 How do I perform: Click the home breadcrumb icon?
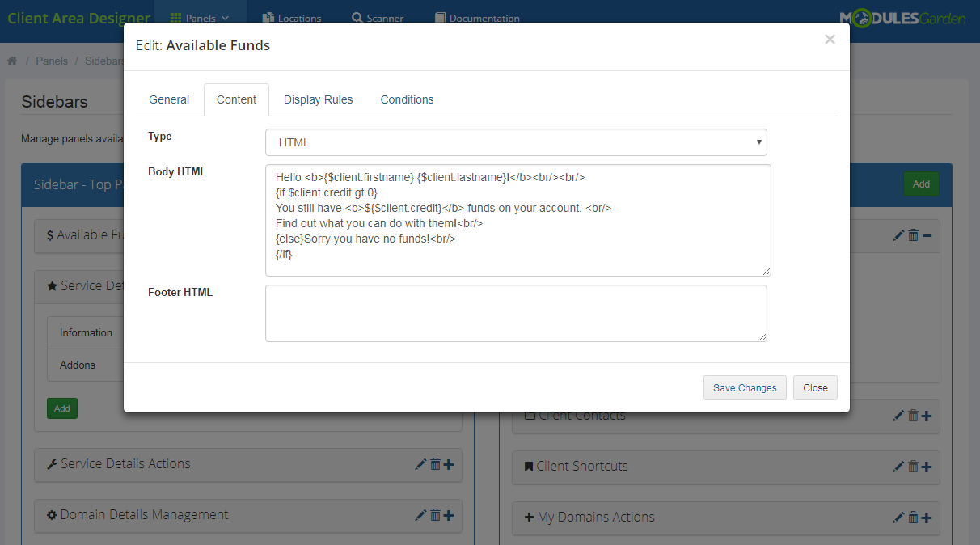[12, 61]
